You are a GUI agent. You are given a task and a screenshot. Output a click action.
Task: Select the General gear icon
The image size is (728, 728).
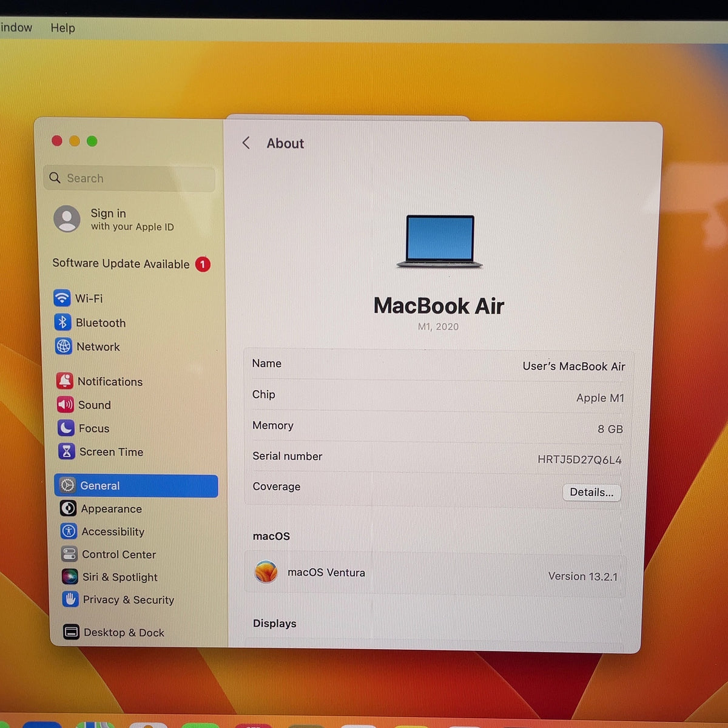(x=67, y=485)
